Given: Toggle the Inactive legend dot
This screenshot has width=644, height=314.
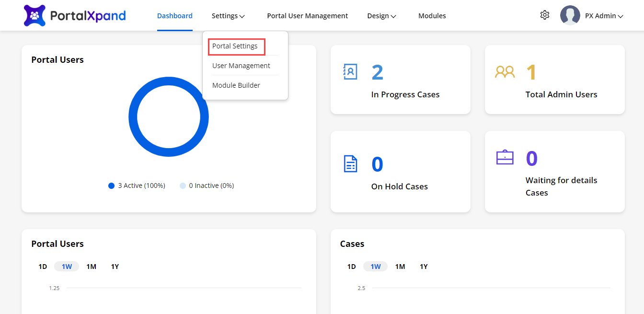Looking at the screenshot, I should click(x=183, y=186).
